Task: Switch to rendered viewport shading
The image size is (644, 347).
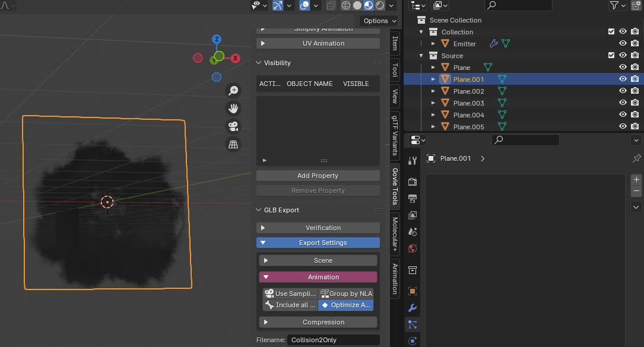Action: [x=380, y=5]
